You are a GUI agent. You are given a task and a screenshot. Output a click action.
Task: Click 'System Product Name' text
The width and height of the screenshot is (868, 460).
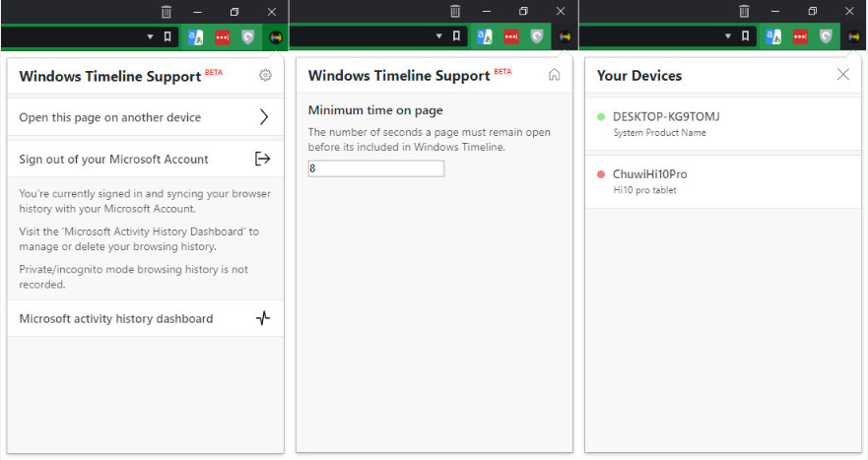click(659, 133)
